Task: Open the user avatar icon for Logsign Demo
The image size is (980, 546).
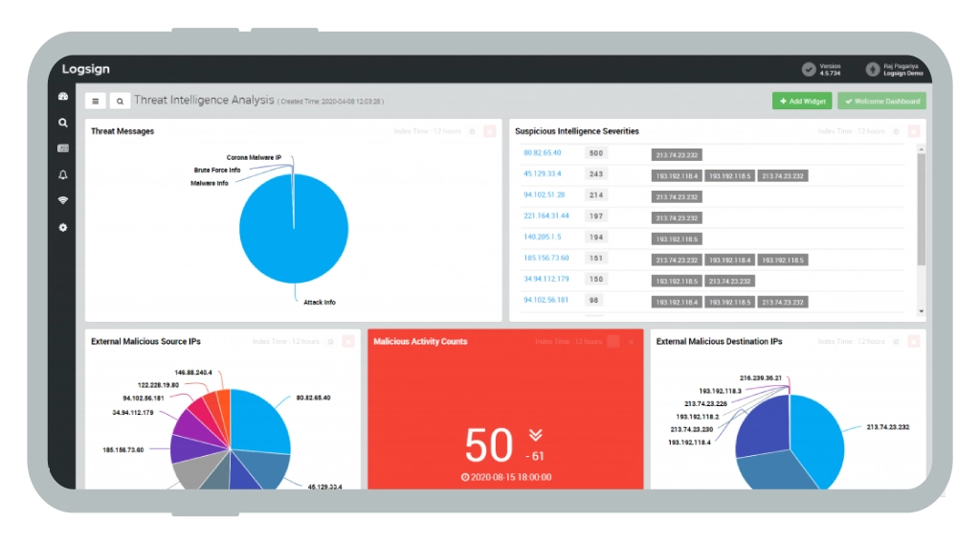Action: 873,69
